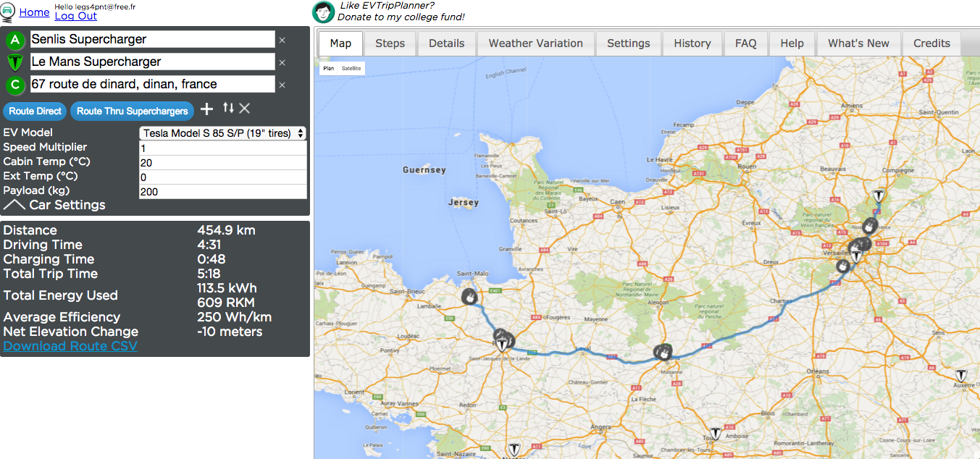Click the -10 meters elevation value
The height and width of the screenshot is (459, 980).
230,332
